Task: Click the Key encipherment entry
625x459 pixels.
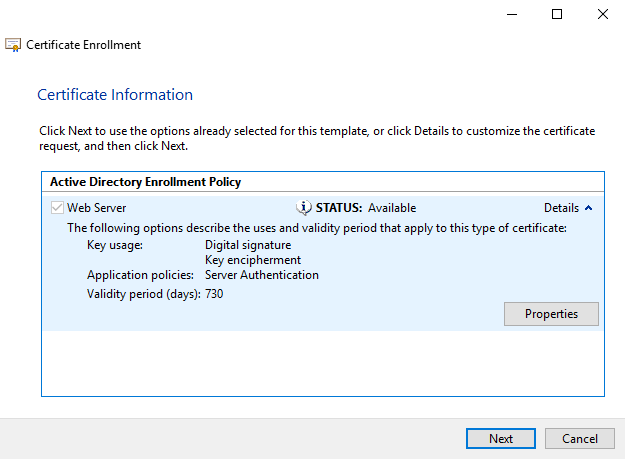Action: [x=253, y=260]
